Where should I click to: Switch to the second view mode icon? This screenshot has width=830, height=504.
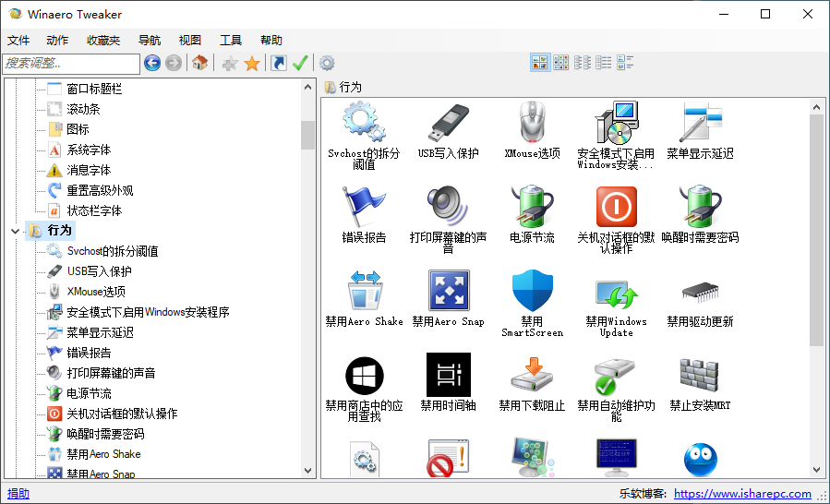[x=560, y=63]
